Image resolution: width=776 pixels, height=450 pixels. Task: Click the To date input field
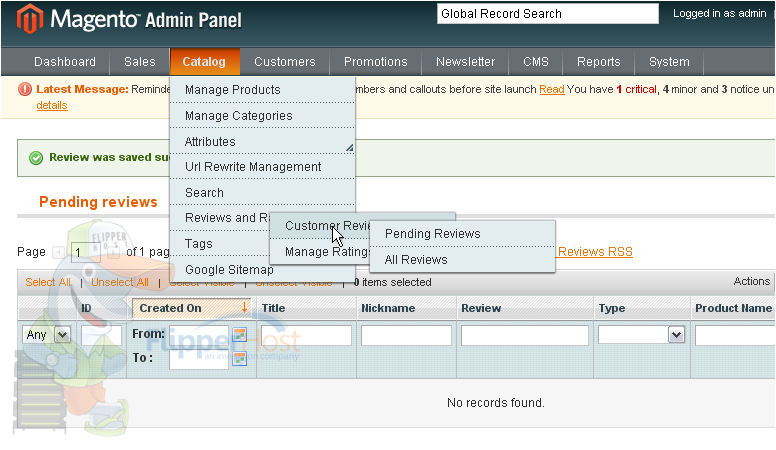point(199,359)
